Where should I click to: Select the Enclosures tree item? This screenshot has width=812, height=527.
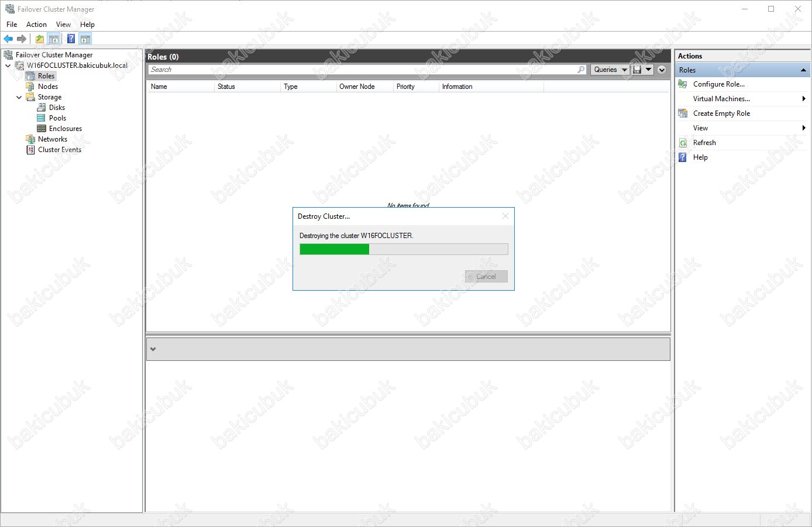(x=66, y=129)
